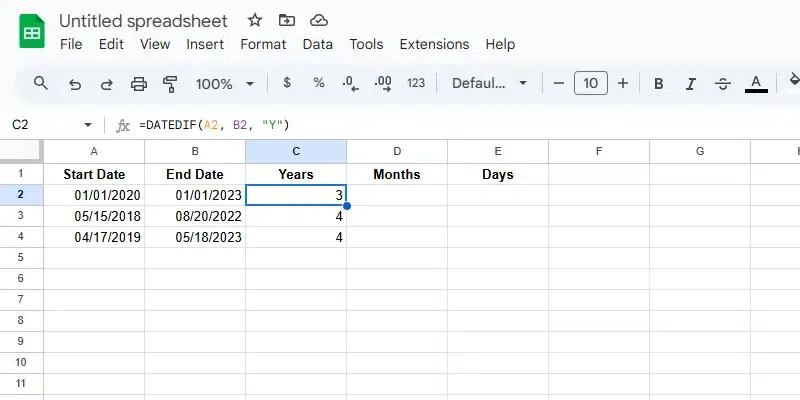800x400 pixels.
Task: Select cell C2 showing 3
Action: (x=296, y=195)
